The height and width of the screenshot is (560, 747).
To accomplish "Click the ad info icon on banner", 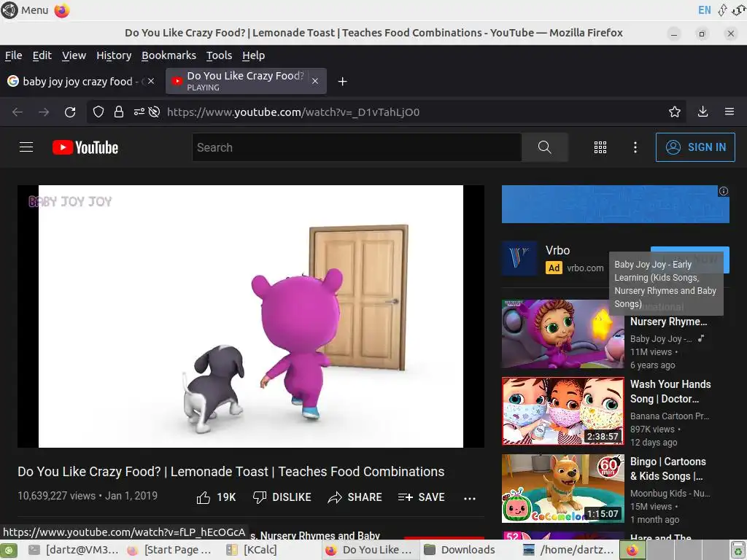I will [723, 192].
